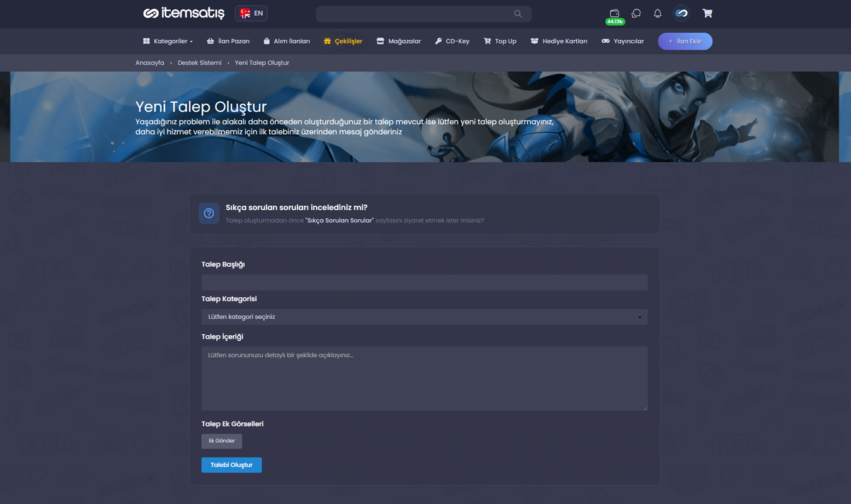Screen dimensions: 851x504
Task: Click the İlan Ekle button
Action: 685,41
